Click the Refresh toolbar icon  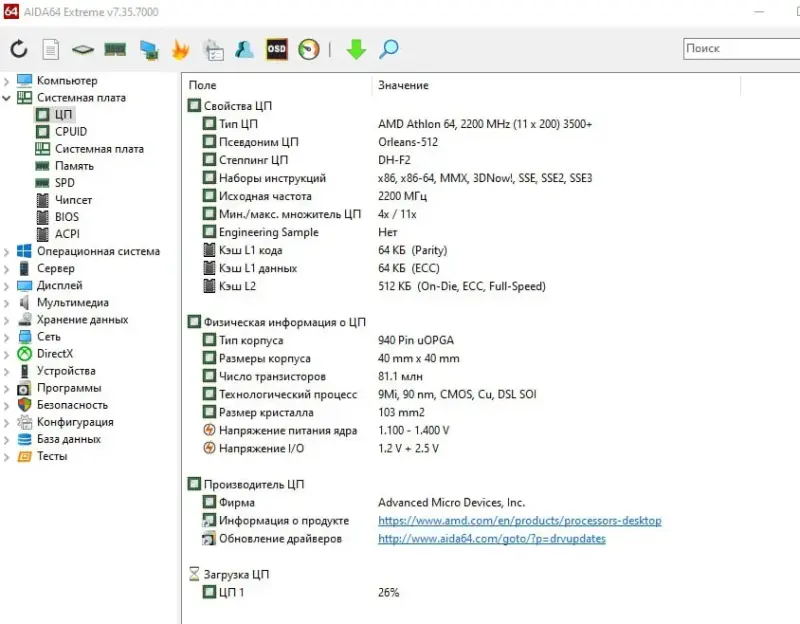[x=19, y=49]
